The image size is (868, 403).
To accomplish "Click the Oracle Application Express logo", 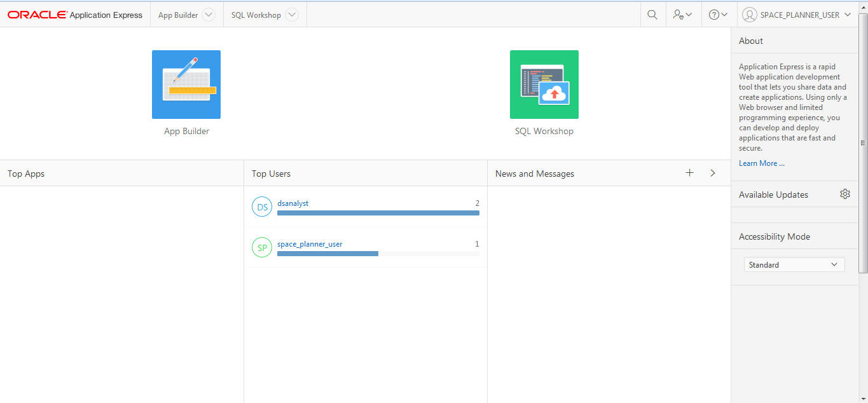I will (x=75, y=15).
